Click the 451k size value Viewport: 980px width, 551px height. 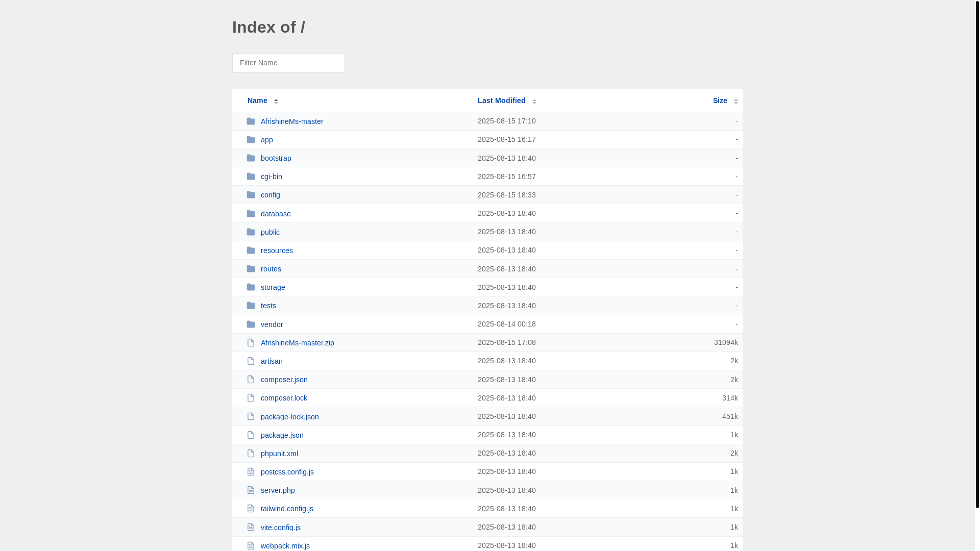coord(730,416)
